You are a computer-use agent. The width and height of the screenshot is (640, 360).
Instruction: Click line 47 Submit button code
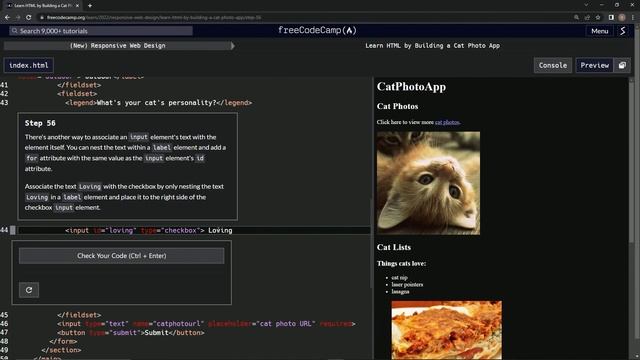131,333
